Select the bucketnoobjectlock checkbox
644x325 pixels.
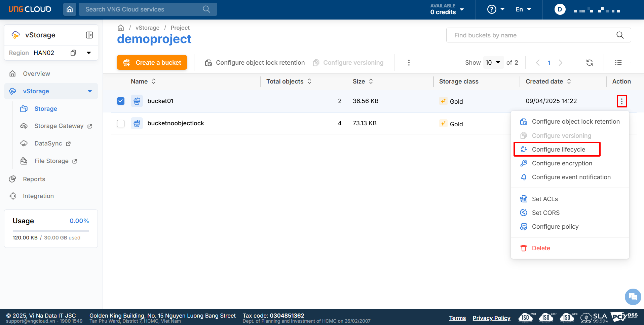point(121,124)
